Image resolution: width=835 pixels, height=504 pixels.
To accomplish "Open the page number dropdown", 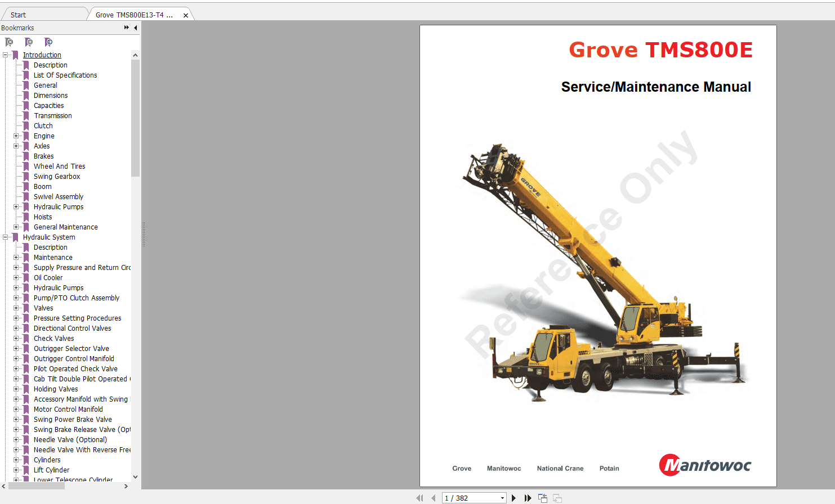I will [502, 498].
